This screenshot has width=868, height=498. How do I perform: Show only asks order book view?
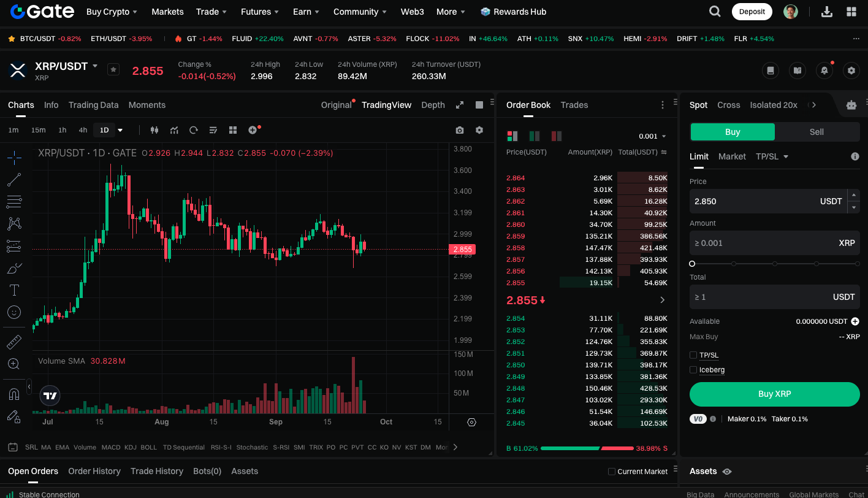557,136
